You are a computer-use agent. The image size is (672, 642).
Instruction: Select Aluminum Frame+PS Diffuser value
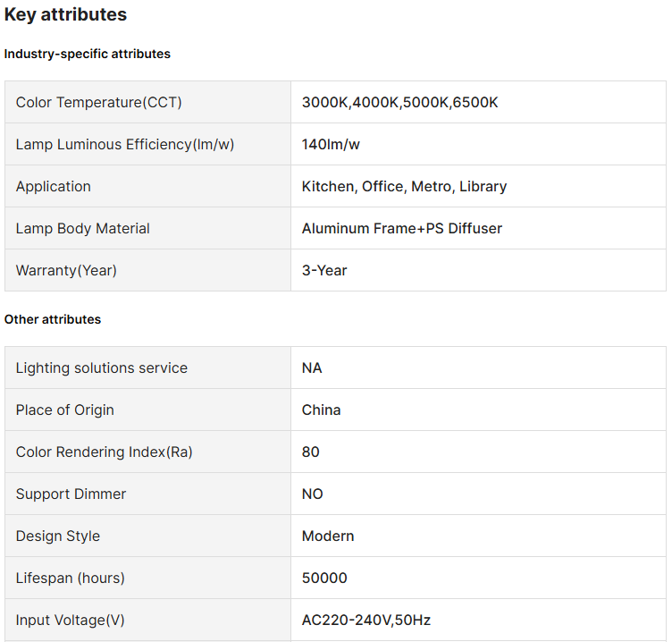click(x=401, y=229)
